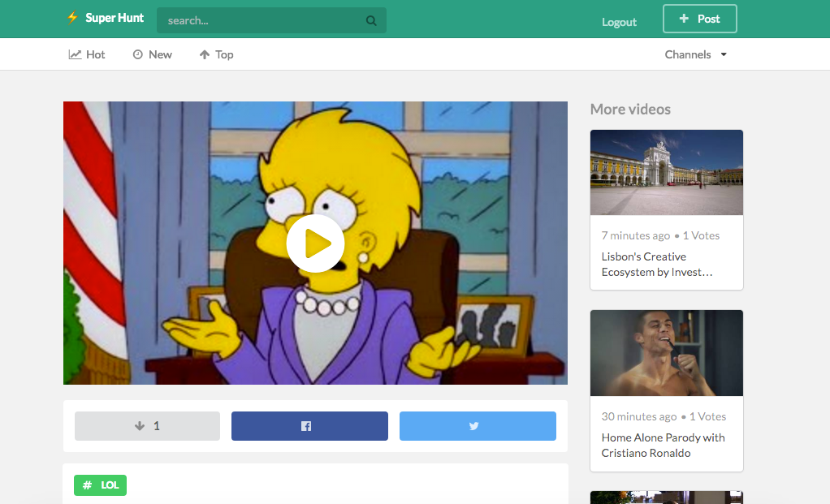Go to the Top videos tab
The image size is (830, 504).
216,54
